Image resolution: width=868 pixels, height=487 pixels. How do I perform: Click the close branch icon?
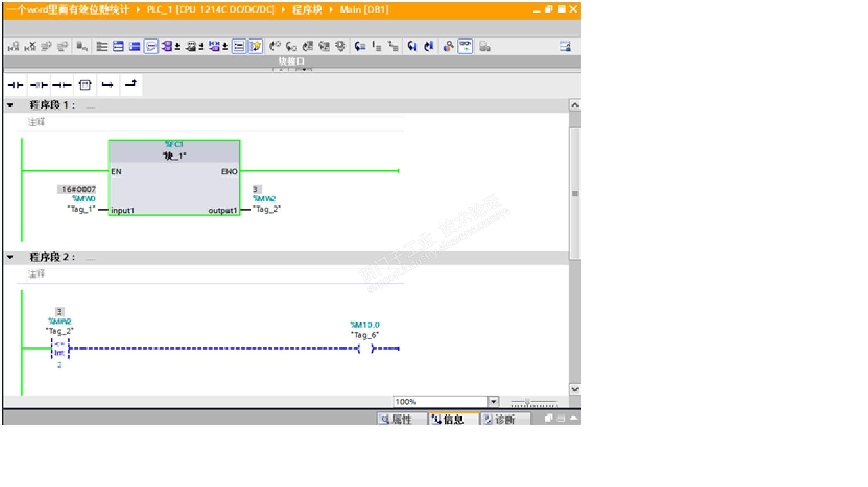[x=131, y=84]
